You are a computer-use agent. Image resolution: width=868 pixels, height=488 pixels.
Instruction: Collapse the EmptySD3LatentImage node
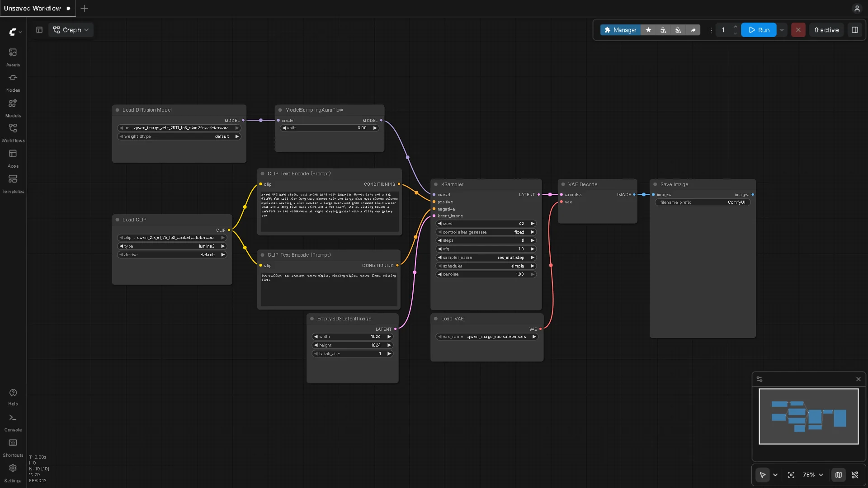tap(312, 319)
